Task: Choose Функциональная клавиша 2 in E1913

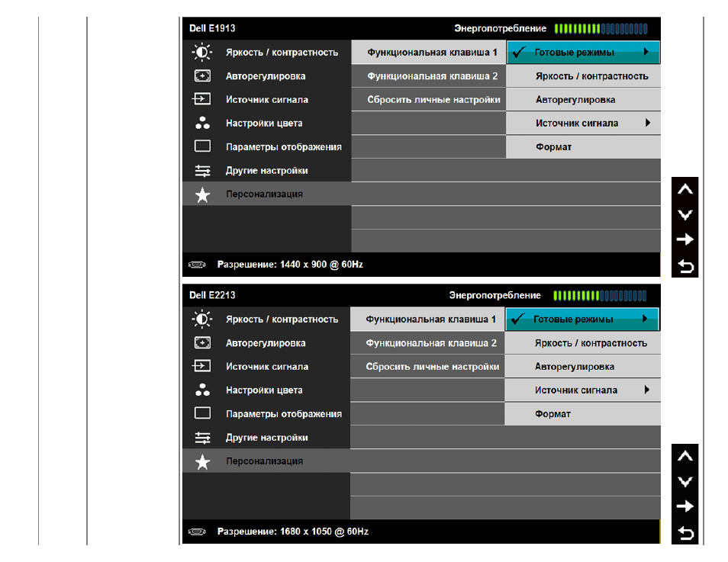Action: coord(429,75)
